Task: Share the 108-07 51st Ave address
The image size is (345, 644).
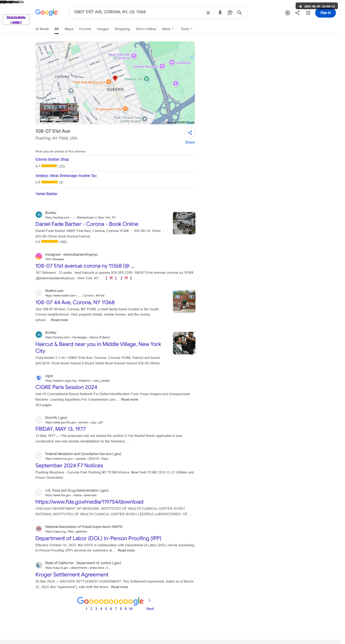Action: click(190, 133)
